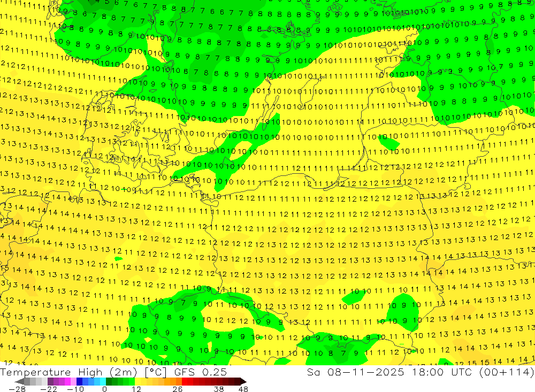Click the "Sa 08-11-2025" date text
The width and height of the screenshot is (535, 392).
[356, 372]
